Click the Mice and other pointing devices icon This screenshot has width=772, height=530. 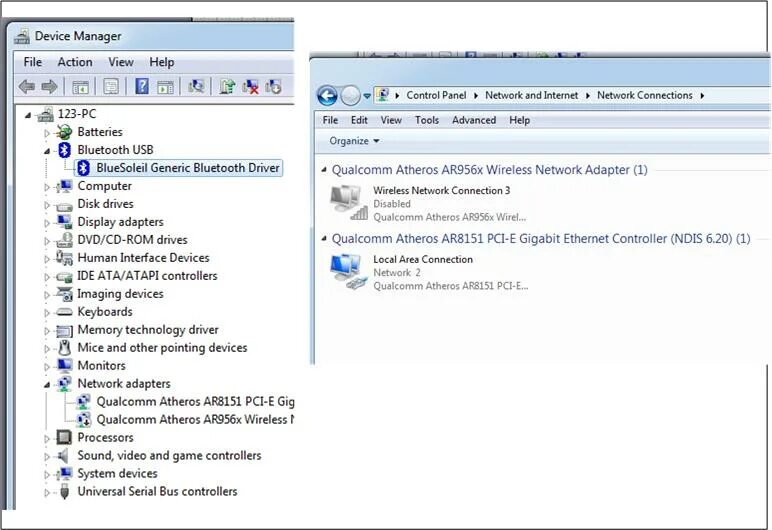[x=64, y=348]
